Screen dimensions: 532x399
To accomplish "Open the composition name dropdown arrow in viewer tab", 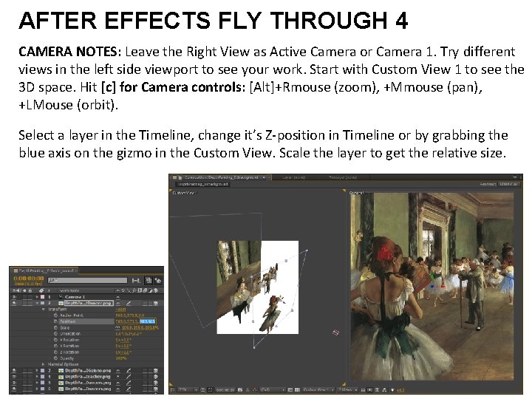I will coord(264,177).
